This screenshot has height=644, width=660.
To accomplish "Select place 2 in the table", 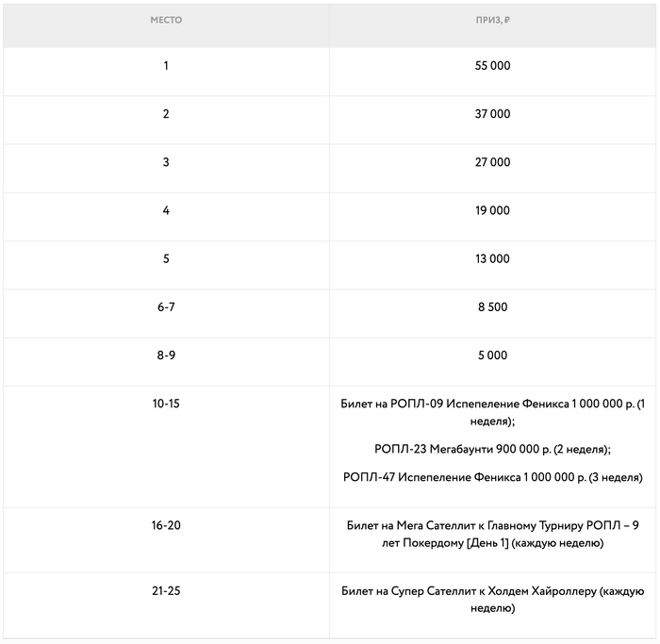I will 166,114.
